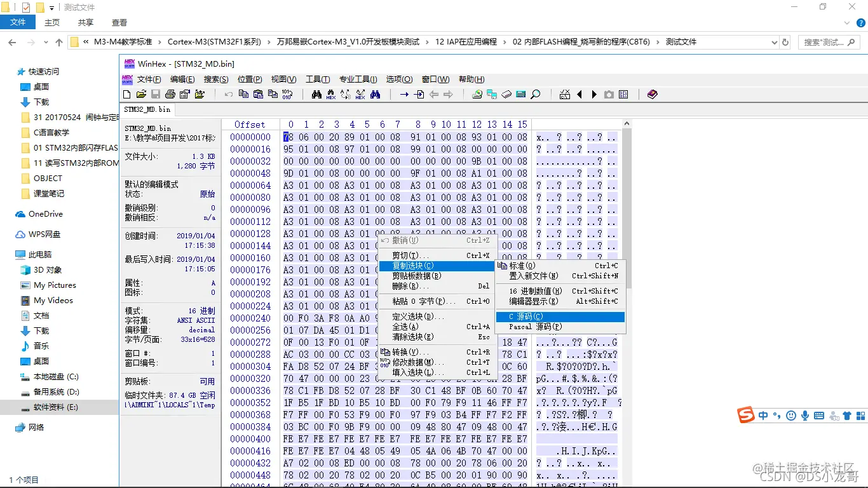868x488 pixels.
Task: Choose C 源码(C) in the copy submenu
Action: (x=560, y=316)
